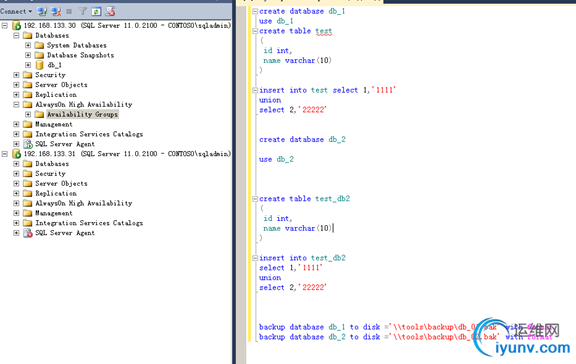This screenshot has height=364, width=576.
Task: Click the Refresh icon in Object Explorer
Action: point(96,11)
